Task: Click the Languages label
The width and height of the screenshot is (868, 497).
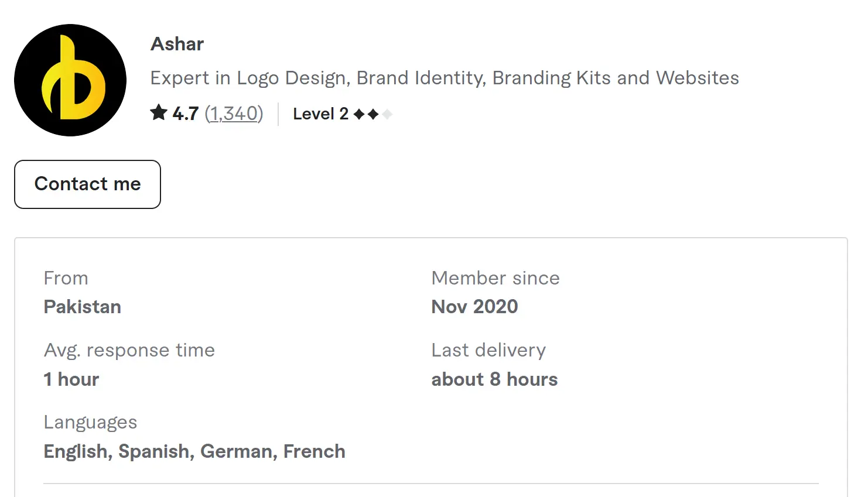Action: click(90, 422)
